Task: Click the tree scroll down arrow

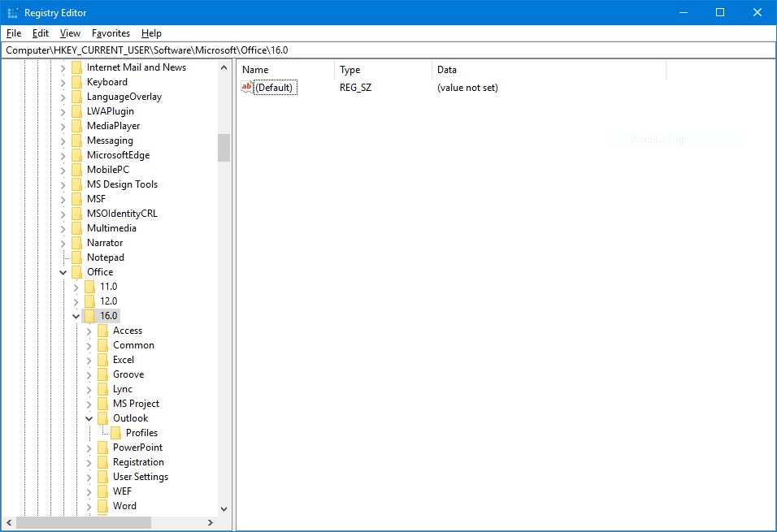Action: [224, 508]
